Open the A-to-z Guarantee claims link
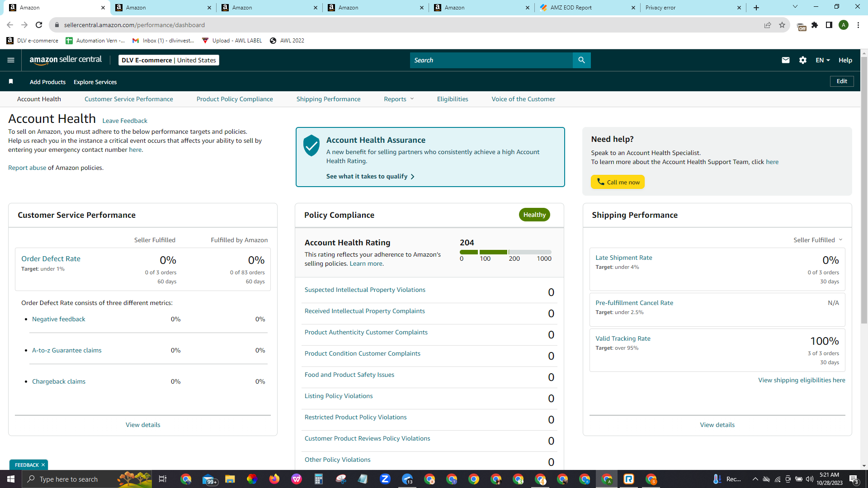868x488 pixels. [x=67, y=350]
